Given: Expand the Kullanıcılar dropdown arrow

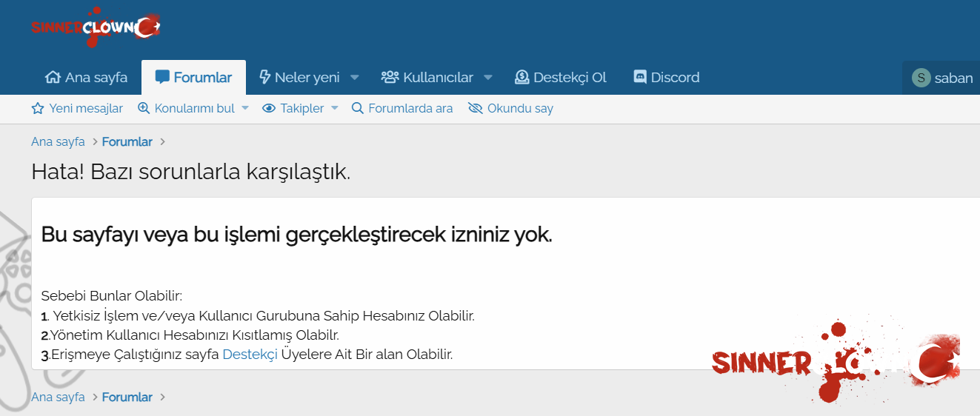Looking at the screenshot, I should (488, 78).
